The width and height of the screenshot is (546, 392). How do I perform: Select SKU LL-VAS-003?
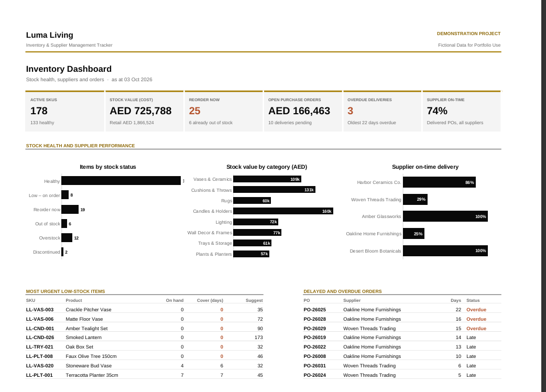(x=40, y=310)
